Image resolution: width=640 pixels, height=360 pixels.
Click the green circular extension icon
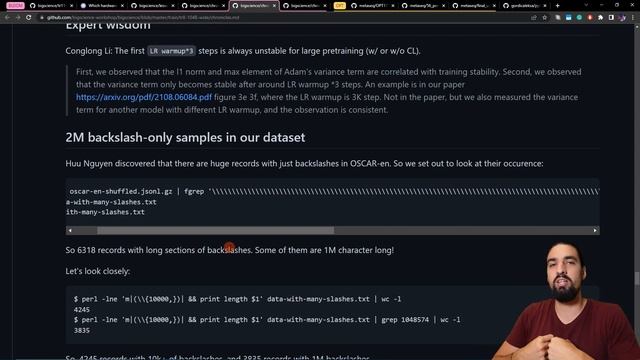point(579,18)
